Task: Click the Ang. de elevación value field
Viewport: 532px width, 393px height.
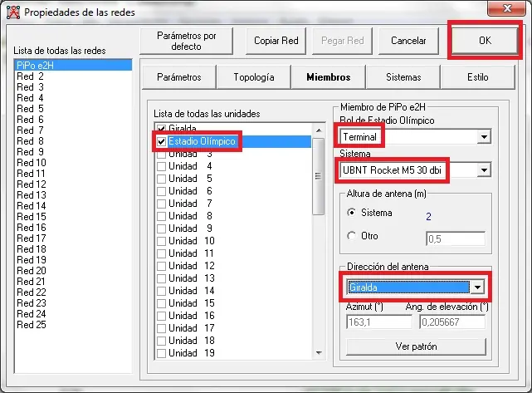Action: click(x=452, y=322)
